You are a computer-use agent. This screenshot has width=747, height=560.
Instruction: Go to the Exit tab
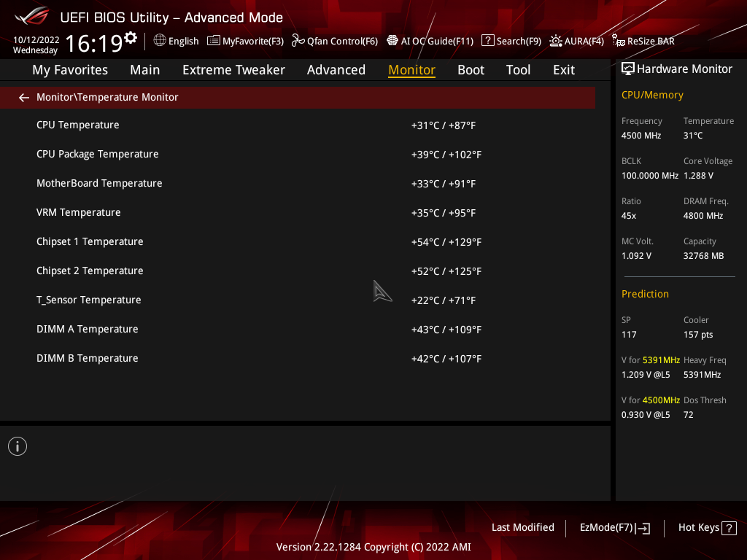click(564, 70)
